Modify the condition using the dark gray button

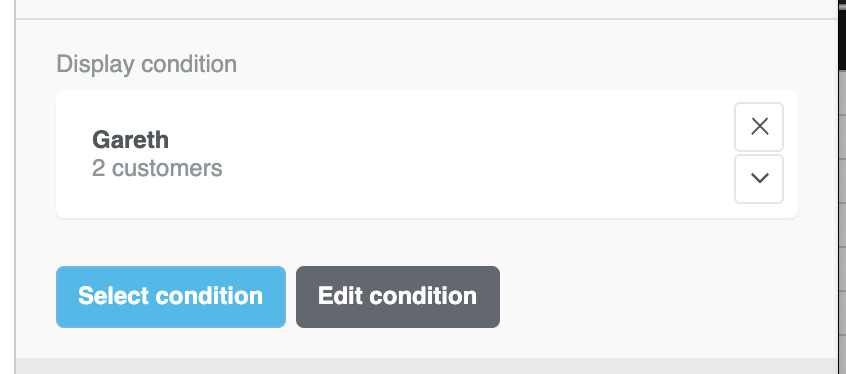pyautogui.click(x=398, y=296)
